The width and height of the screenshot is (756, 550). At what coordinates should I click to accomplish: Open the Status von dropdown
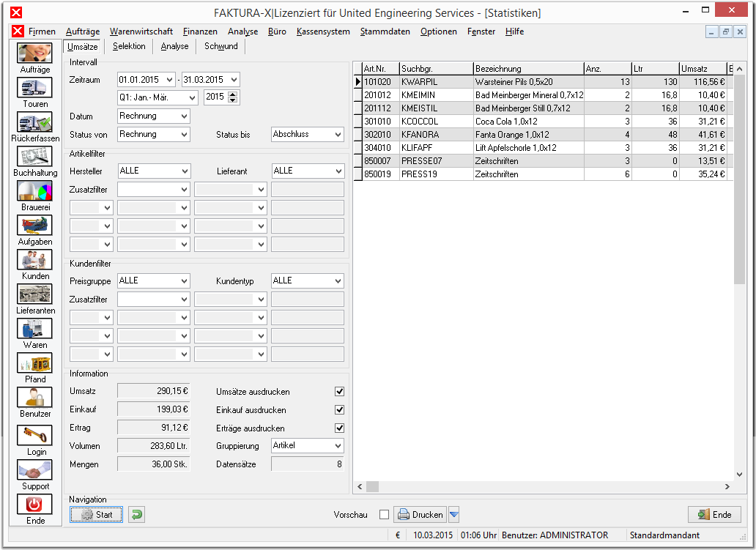184,135
